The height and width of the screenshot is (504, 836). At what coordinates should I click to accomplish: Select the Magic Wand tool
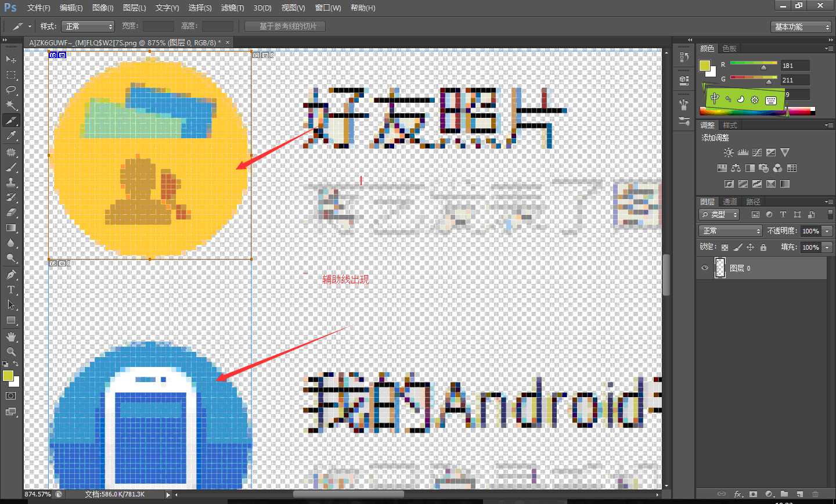coord(11,105)
